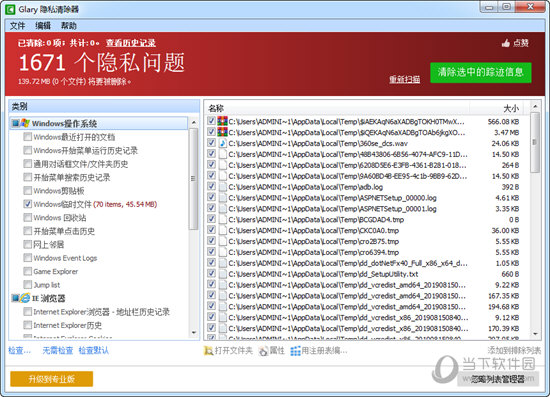Viewport: 550px width, 397px height.
Task: Click category list scroll-up arrow
Action: (x=194, y=122)
